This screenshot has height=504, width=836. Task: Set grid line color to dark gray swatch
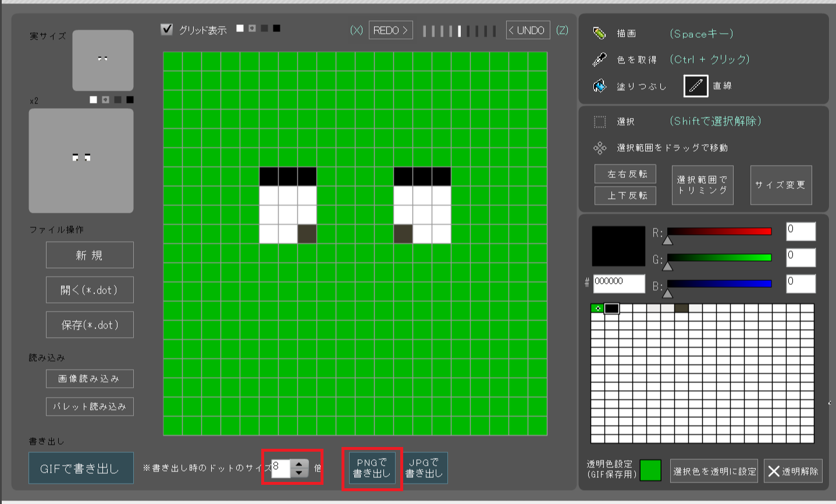tap(264, 28)
